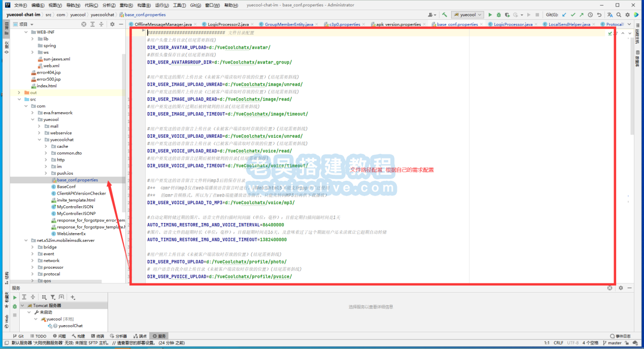The height and width of the screenshot is (349, 644).
Task: Start debugging with the bug icon in toolbar
Action: 498,15
